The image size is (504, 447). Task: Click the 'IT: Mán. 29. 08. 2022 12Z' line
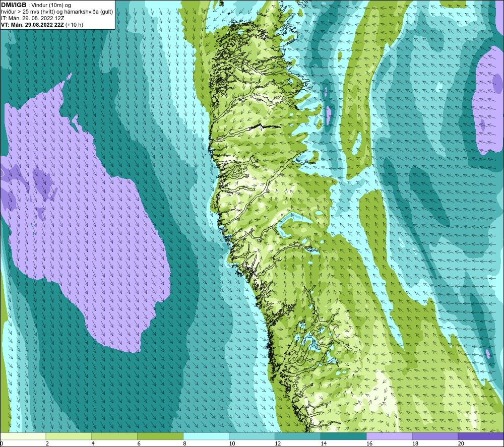tap(32, 18)
